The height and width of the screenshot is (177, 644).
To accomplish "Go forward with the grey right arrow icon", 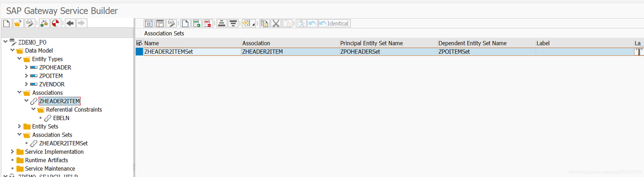I will [x=81, y=23].
